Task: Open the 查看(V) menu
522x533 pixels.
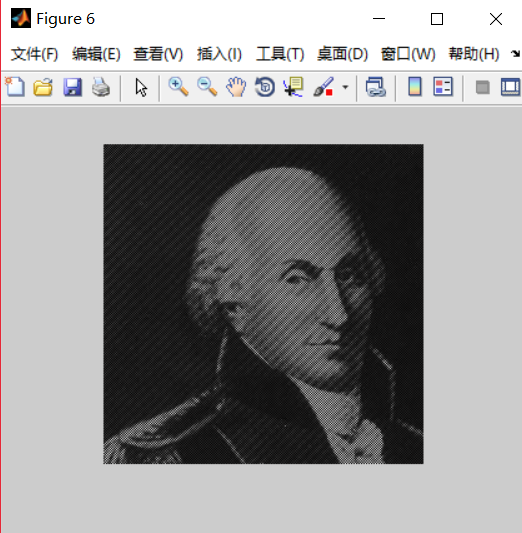Action: point(158,54)
